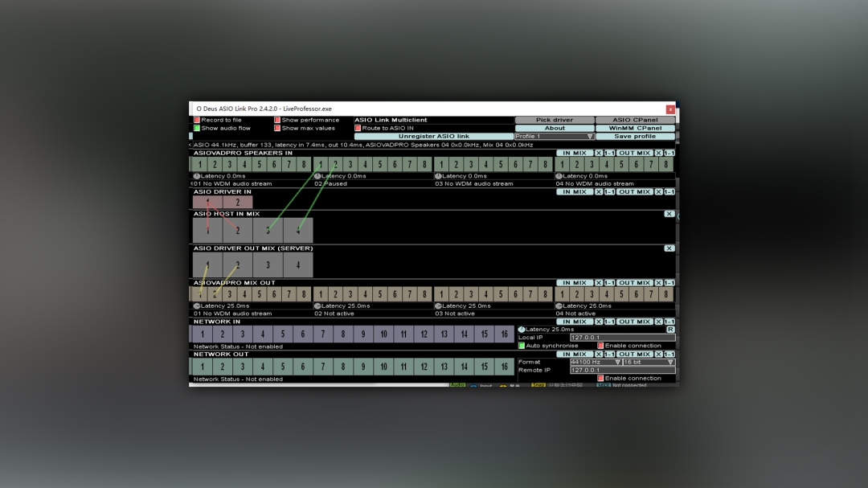Open the Profile 1 dropdown
This screenshot has width=868, height=488.
pos(554,136)
